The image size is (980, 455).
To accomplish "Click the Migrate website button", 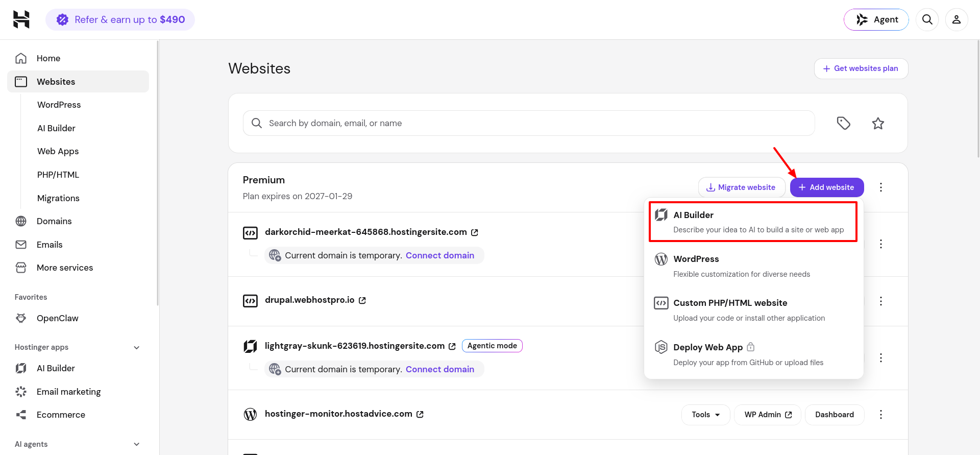I will tap(742, 187).
